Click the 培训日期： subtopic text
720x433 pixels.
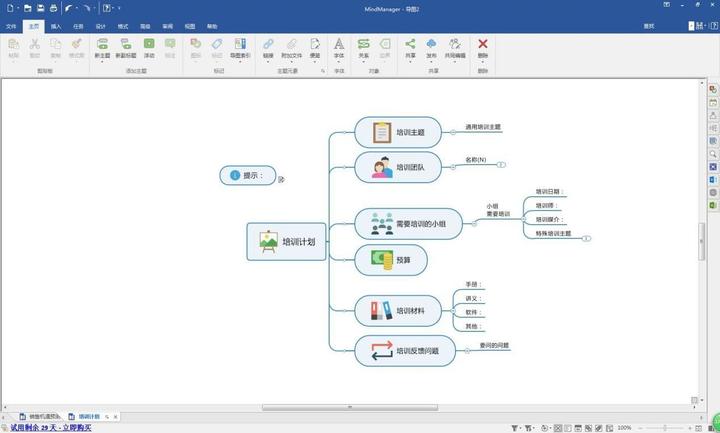pyautogui.click(x=550, y=191)
